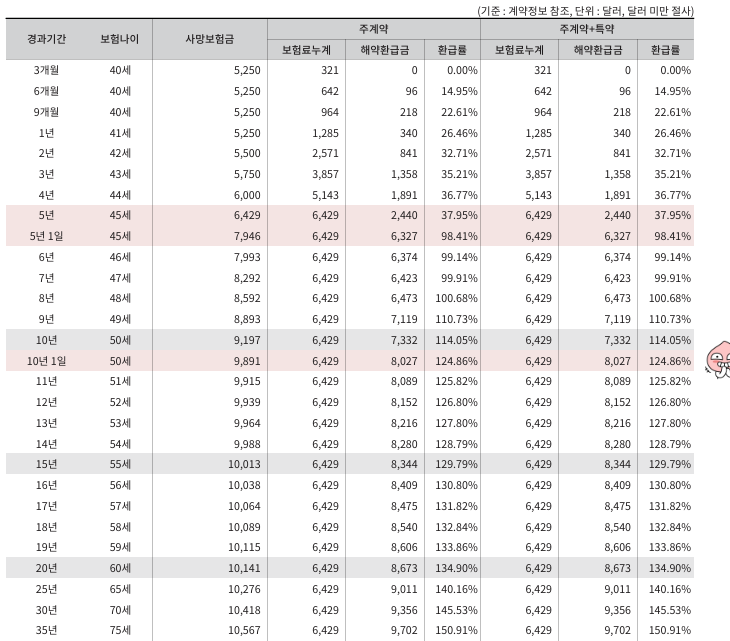This screenshot has height=641, width=730.
Task: Click the 70세 insurance age cell
Action: [120, 610]
